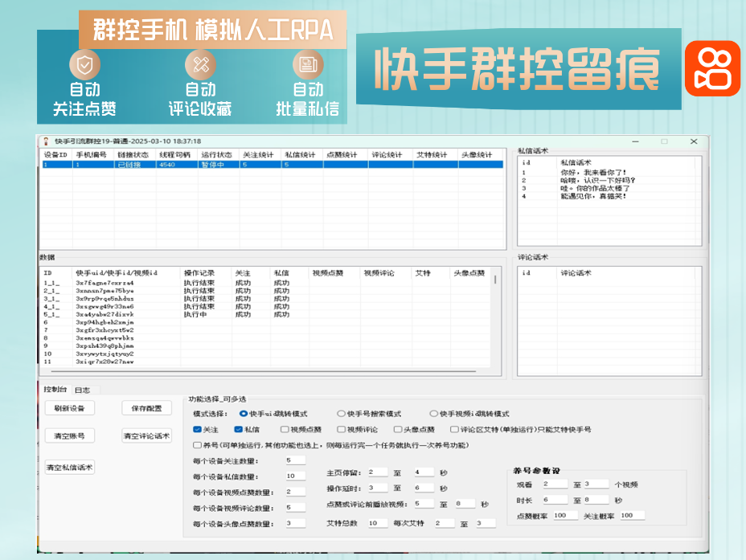Click the 每个设备私信数量 input field
The height and width of the screenshot is (560, 746).
click(296, 476)
